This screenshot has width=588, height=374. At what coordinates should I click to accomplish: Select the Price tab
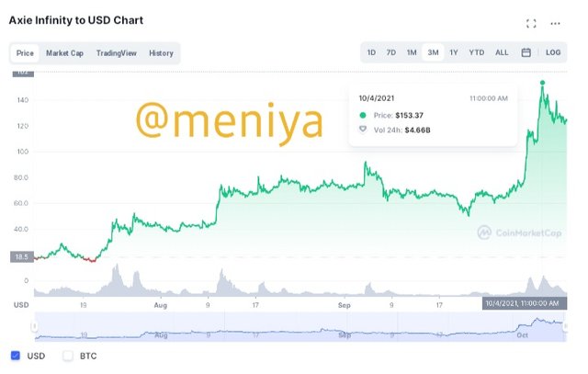coord(25,53)
